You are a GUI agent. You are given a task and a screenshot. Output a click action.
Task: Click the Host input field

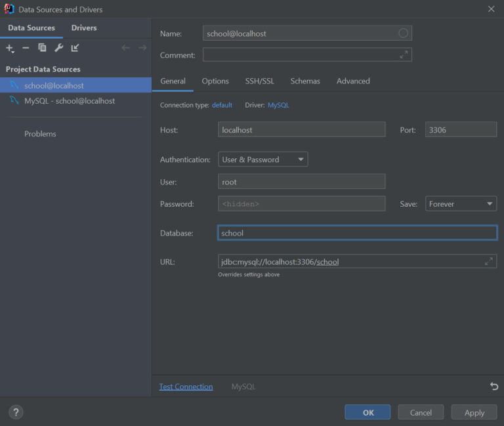301,129
